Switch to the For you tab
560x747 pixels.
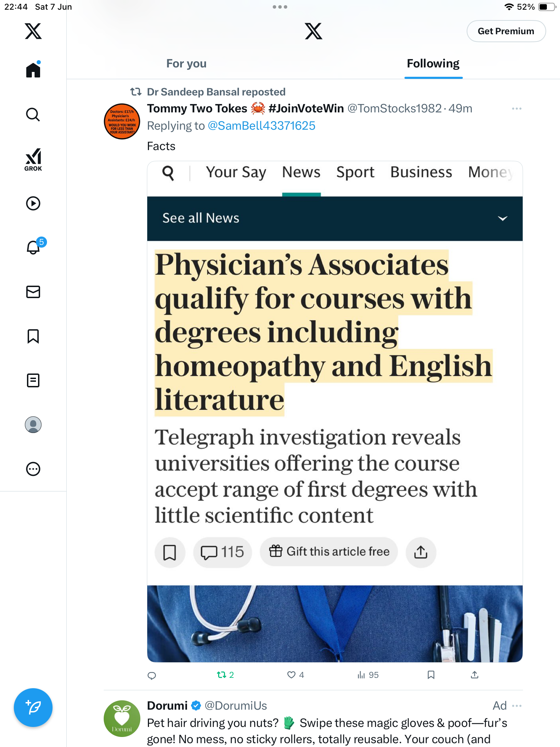point(186,64)
